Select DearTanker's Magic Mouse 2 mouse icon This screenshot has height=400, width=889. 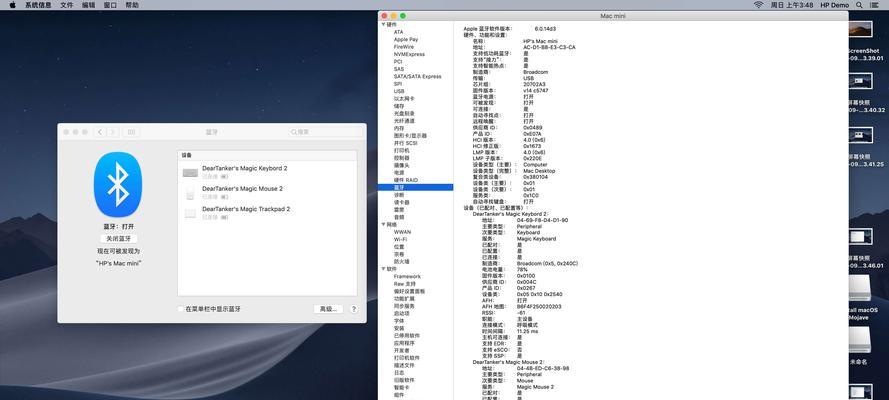[x=190, y=193]
